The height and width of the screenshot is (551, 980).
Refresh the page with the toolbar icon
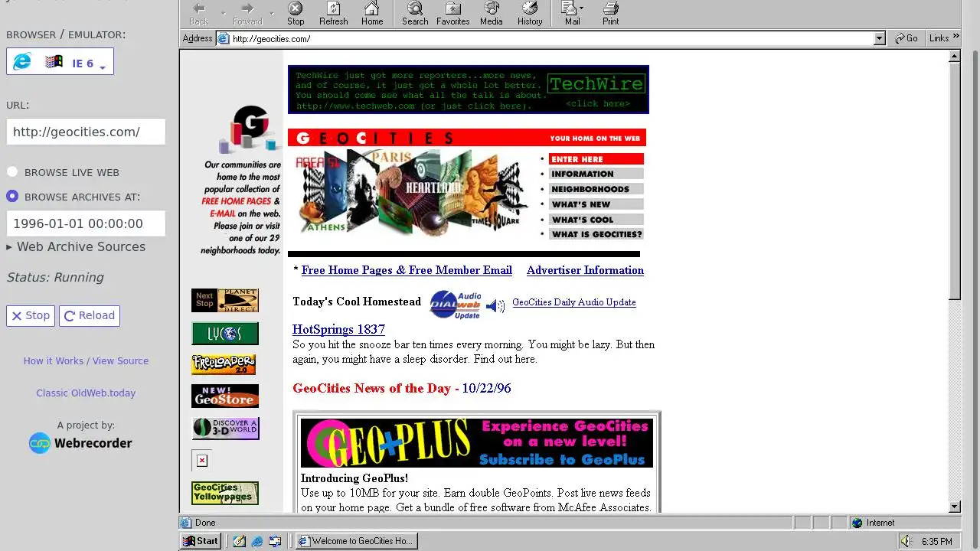pos(333,14)
